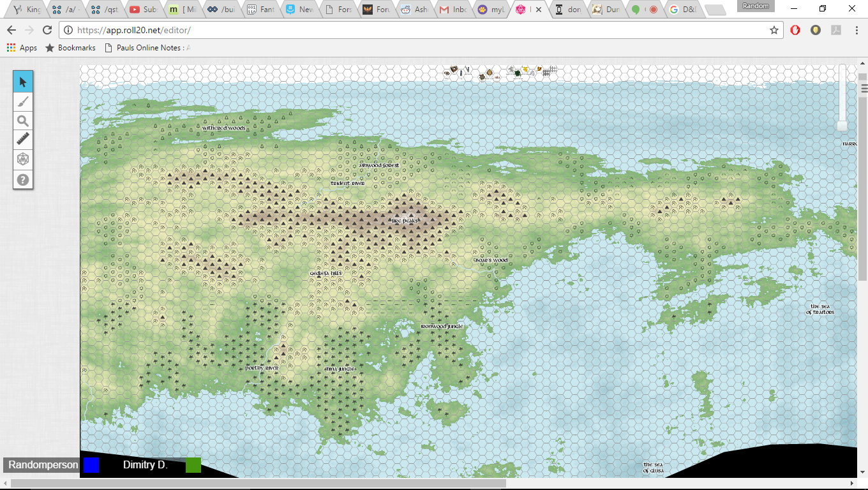Switch to the Google D&D tab
The height and width of the screenshot is (490, 868).
point(684,10)
